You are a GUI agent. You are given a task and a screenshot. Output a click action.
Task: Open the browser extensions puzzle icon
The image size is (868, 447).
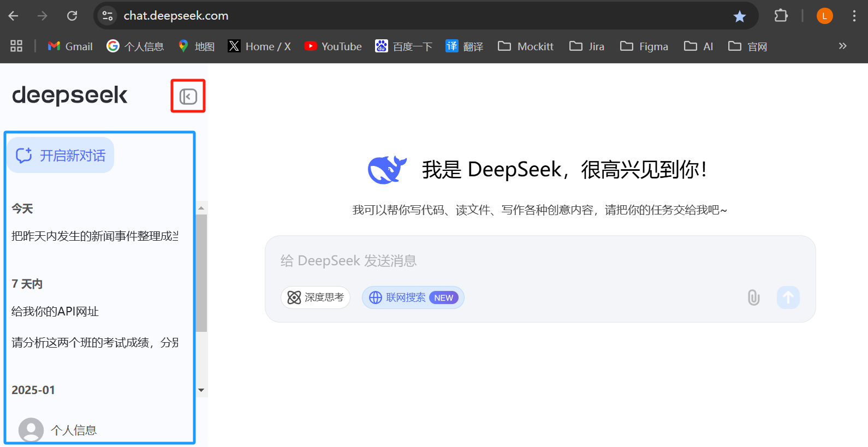781,16
